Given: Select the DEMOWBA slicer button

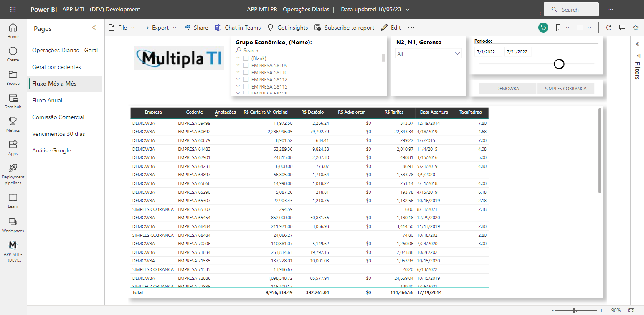Looking at the screenshot, I should [507, 89].
